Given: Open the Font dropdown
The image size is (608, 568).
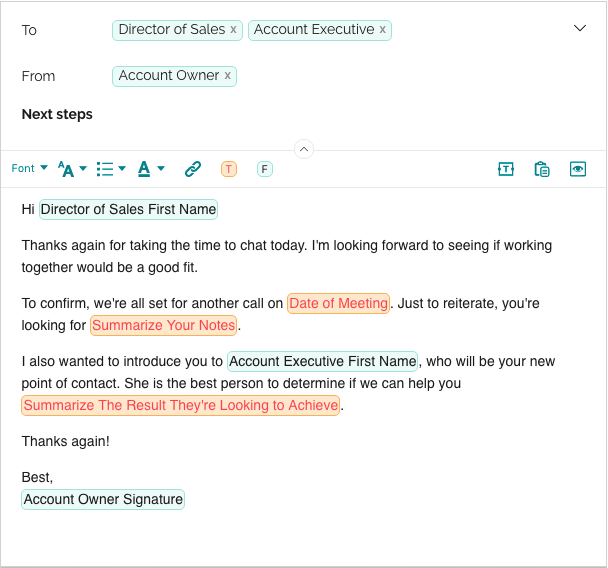Looking at the screenshot, I should pos(30,169).
